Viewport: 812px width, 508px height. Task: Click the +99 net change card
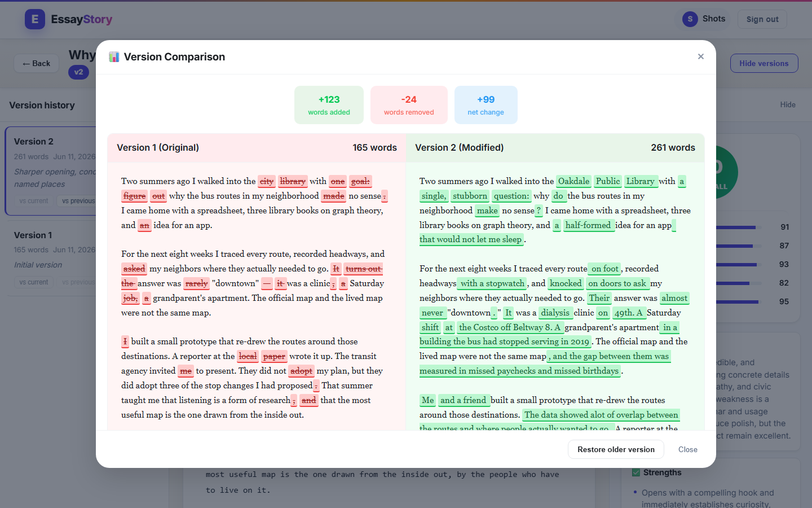[486, 105]
